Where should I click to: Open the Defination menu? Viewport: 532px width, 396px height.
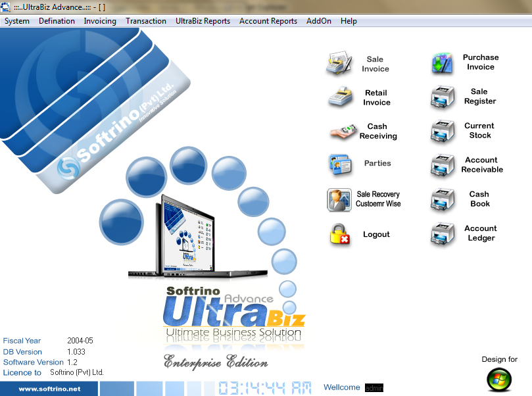pos(57,21)
